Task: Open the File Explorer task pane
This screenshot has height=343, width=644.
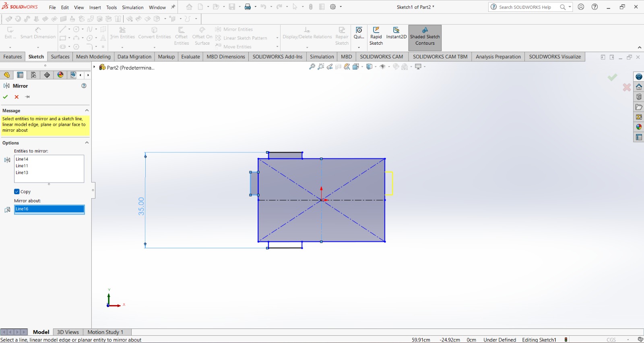Action: click(x=639, y=107)
